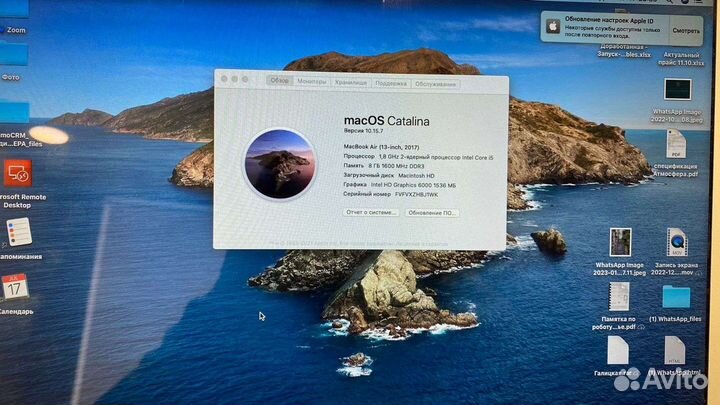Select the Фото folder on desktop
This screenshot has width=720, height=405.
(14, 55)
